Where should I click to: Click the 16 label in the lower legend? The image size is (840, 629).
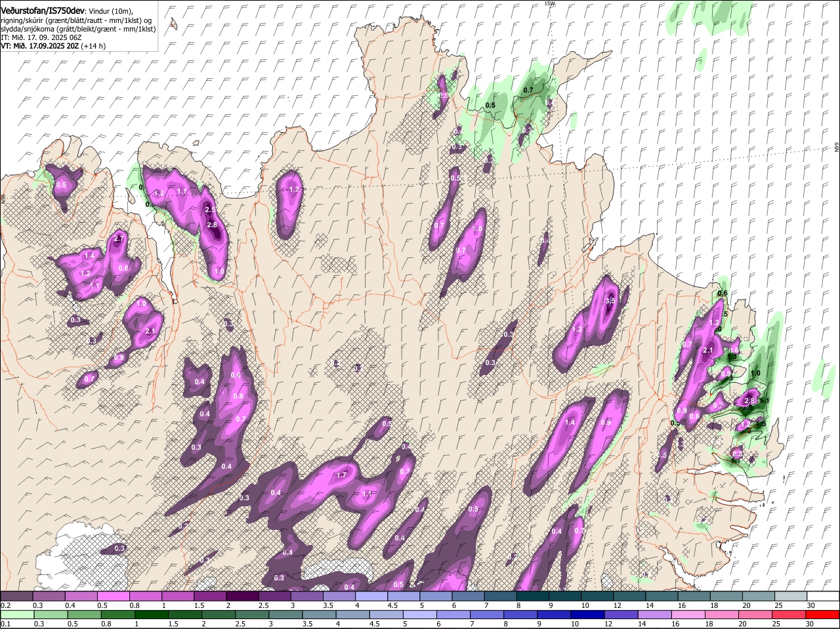pos(675,624)
